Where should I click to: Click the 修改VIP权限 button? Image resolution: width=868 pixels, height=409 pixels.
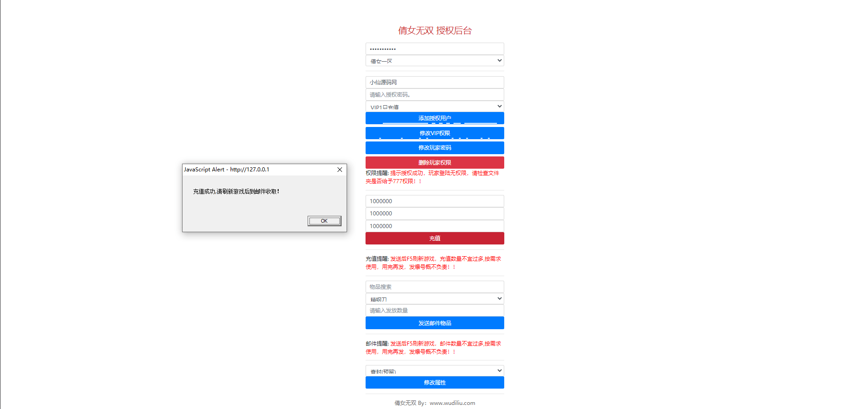[x=435, y=133]
